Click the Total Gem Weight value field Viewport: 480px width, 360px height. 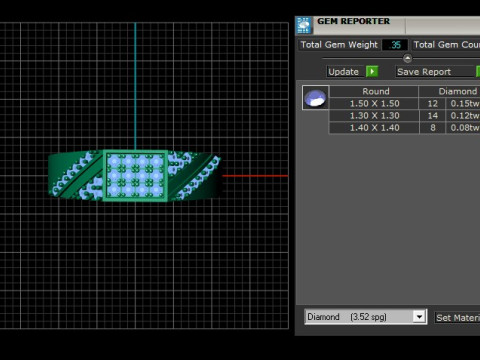tap(395, 45)
